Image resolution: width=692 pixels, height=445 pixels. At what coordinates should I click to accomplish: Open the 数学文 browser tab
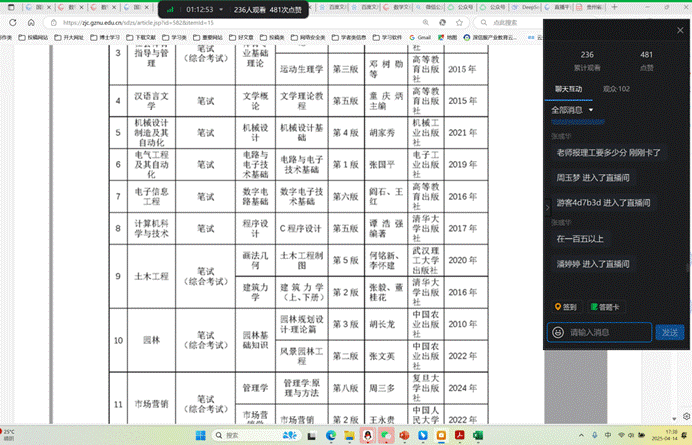(397, 7)
